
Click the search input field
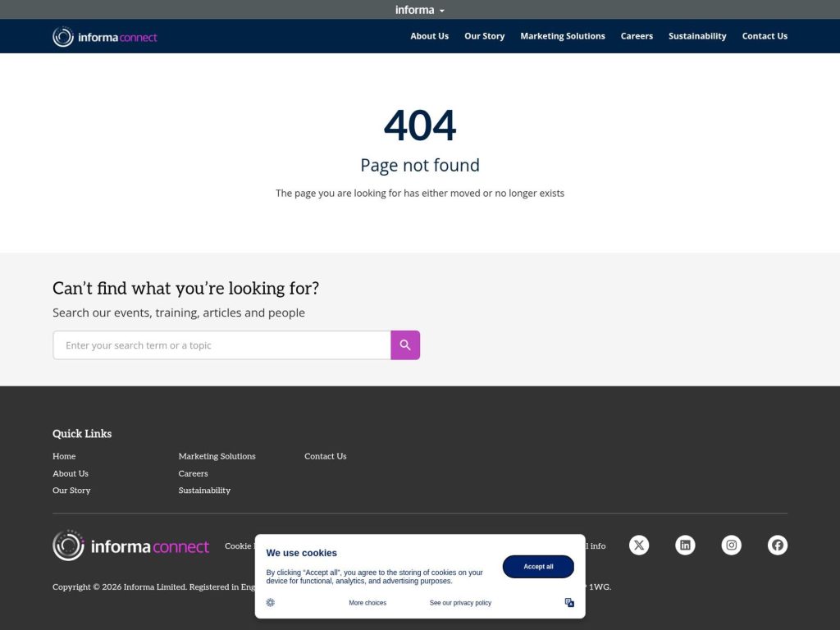(x=221, y=345)
